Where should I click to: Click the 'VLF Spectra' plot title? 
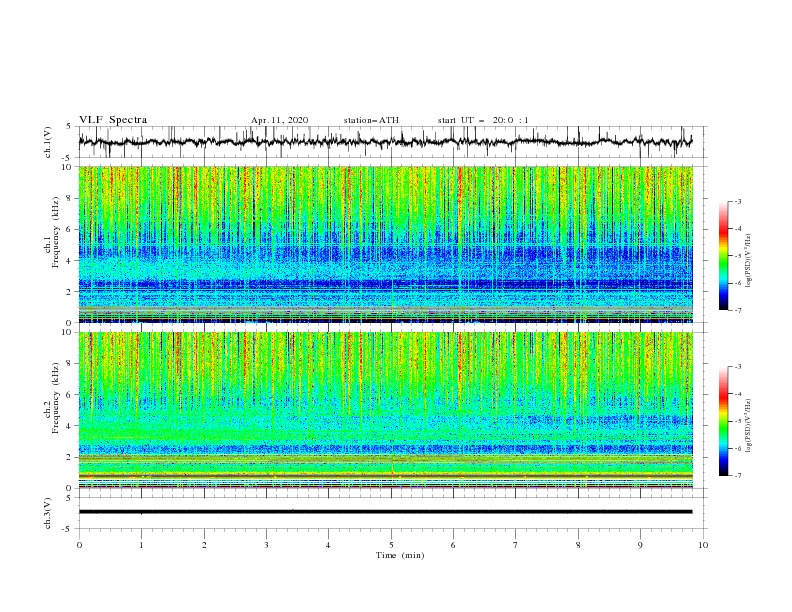click(113, 120)
